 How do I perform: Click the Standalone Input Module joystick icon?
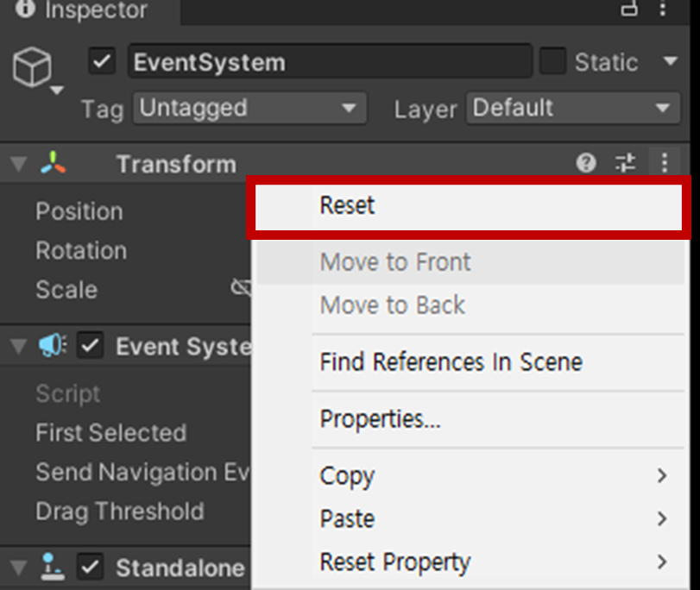(53, 567)
